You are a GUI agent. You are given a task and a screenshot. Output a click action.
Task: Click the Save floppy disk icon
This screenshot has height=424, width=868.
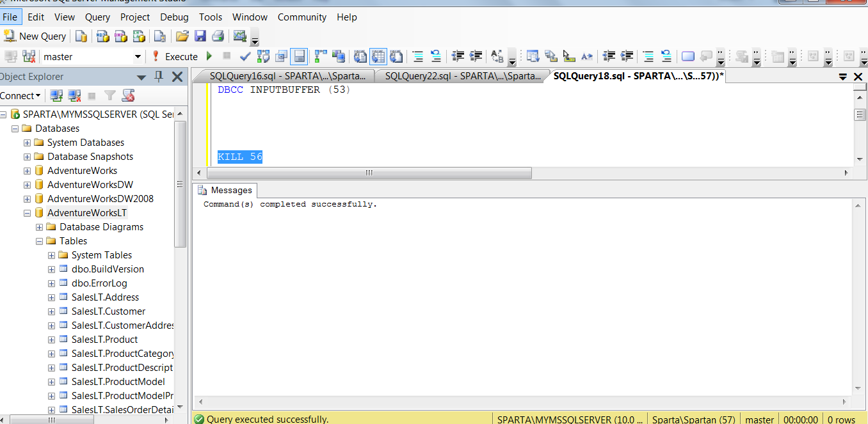(x=200, y=36)
